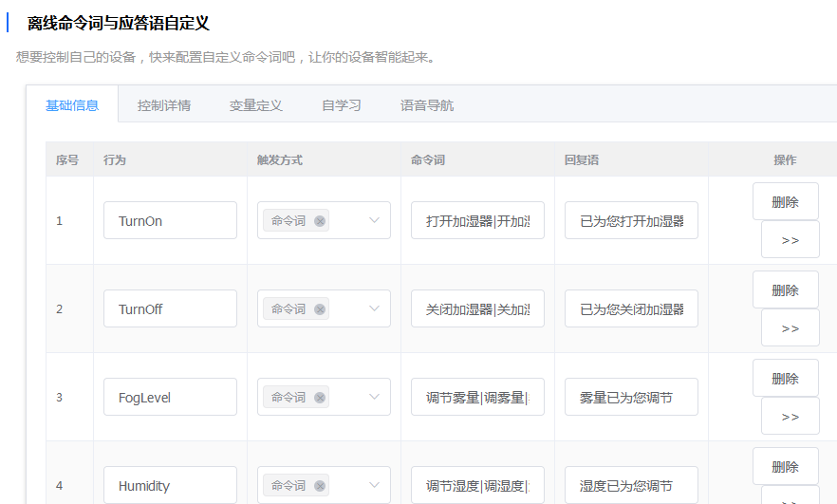Edit the FogLevel behavior field
This screenshot has height=504, width=837.
(170, 397)
